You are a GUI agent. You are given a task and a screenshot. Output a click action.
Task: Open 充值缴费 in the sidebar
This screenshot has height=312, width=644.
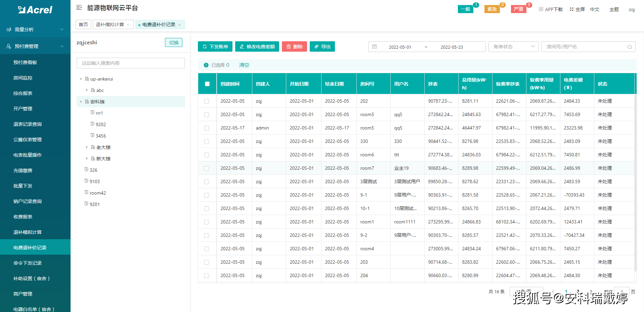click(x=23, y=170)
